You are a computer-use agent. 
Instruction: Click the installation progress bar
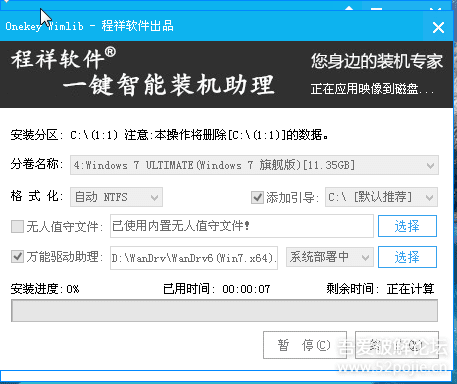[224, 311]
